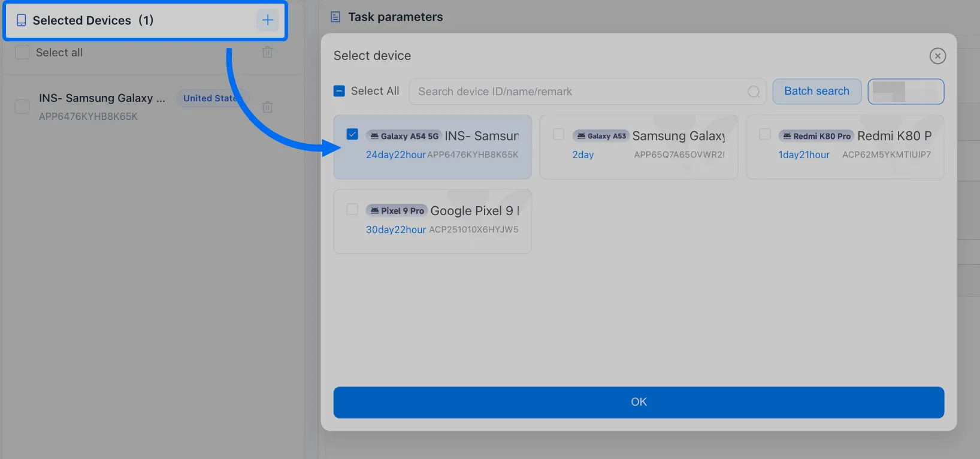Click the magnifier icon in the device search box
Screen dimensions: 980x459
754,92
